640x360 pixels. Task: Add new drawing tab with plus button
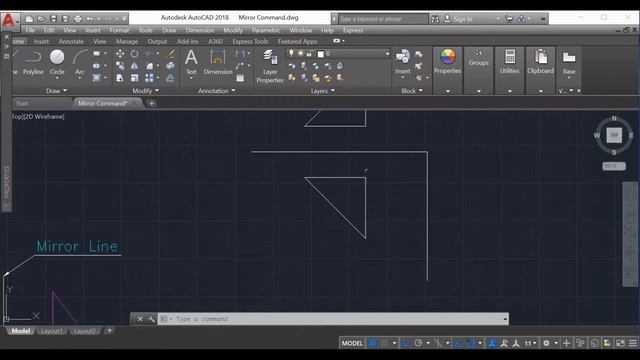coord(151,103)
